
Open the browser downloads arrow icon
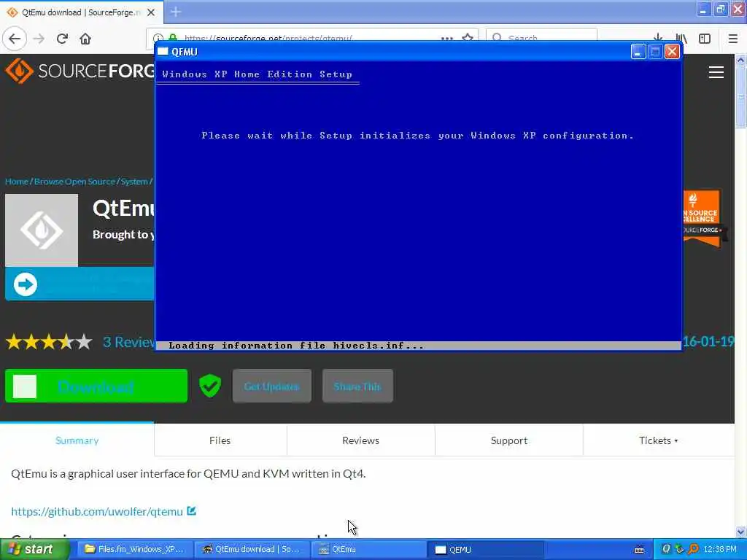pos(658,37)
